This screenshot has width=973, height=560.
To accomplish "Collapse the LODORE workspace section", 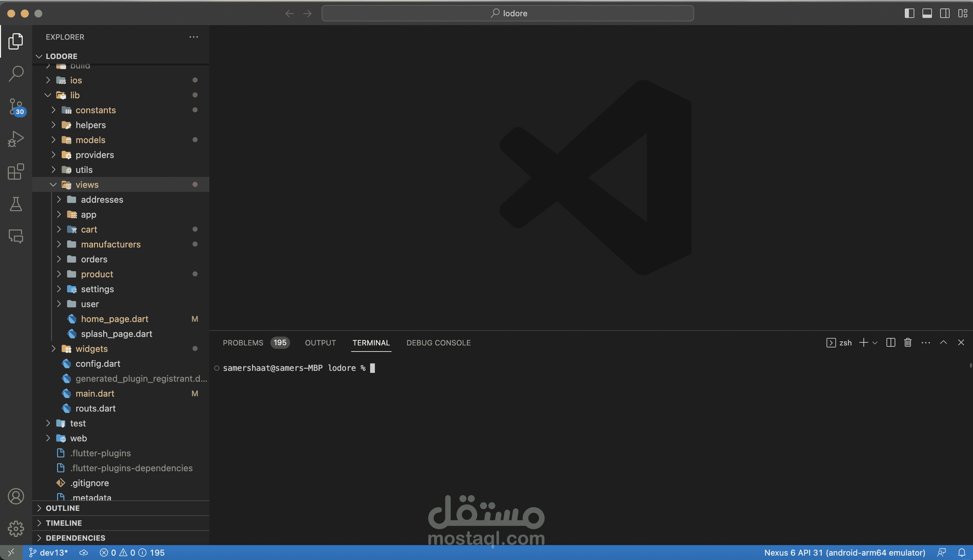I will click(x=121, y=56).
